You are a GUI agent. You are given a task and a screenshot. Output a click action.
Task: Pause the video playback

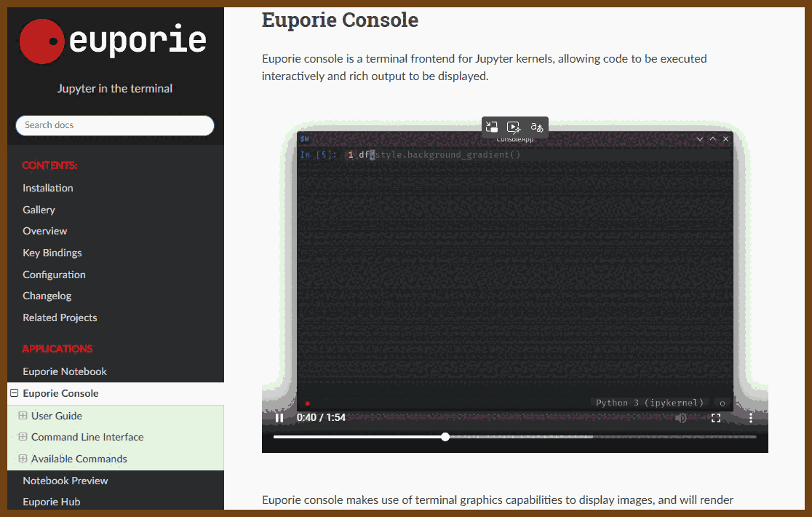click(279, 418)
